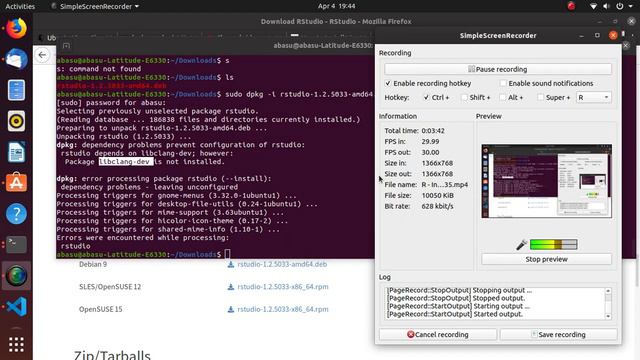Select SimpleScreenRecorder camera lens dock icon
The image size is (640, 360).
pyautogui.click(x=16, y=276)
